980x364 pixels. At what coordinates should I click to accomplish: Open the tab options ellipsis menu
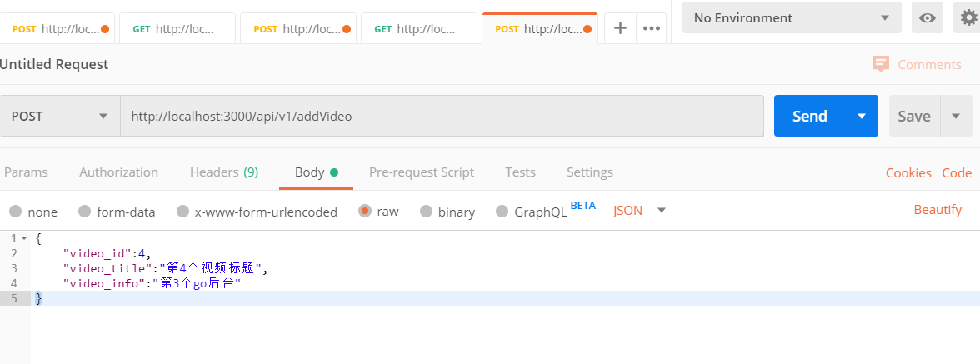tap(652, 28)
